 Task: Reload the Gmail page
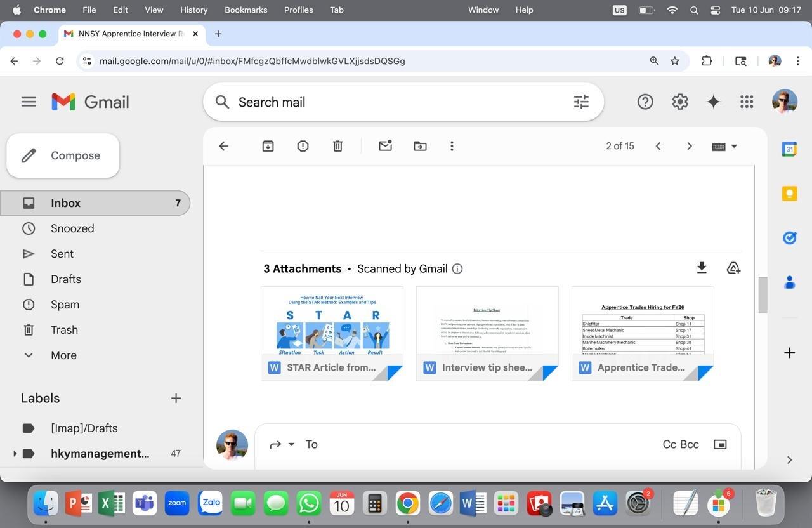[60, 61]
